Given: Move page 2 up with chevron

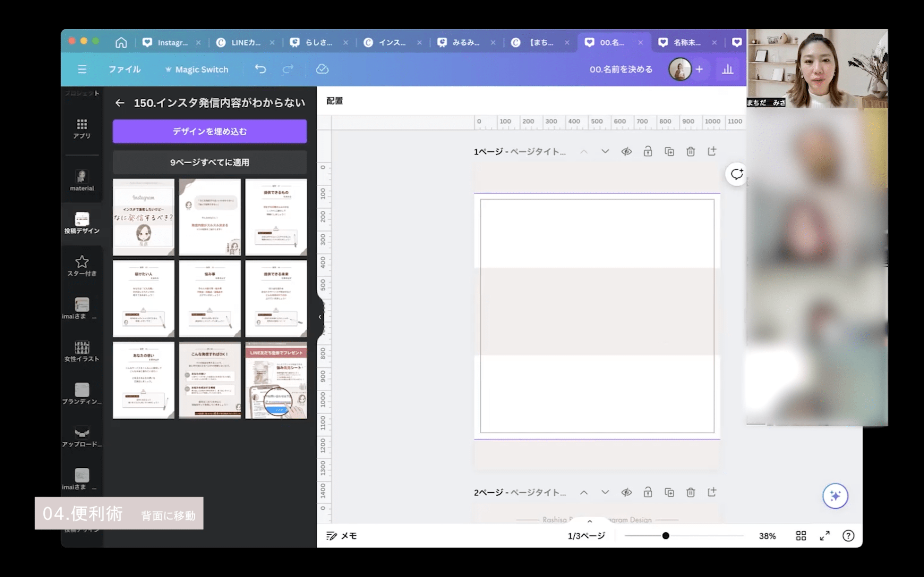Looking at the screenshot, I should click(584, 492).
